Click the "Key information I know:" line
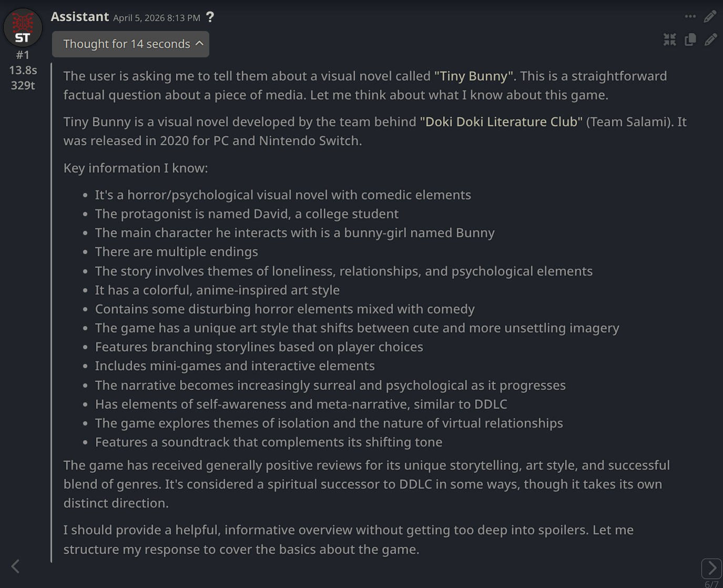The width and height of the screenshot is (723, 588). 136,168
